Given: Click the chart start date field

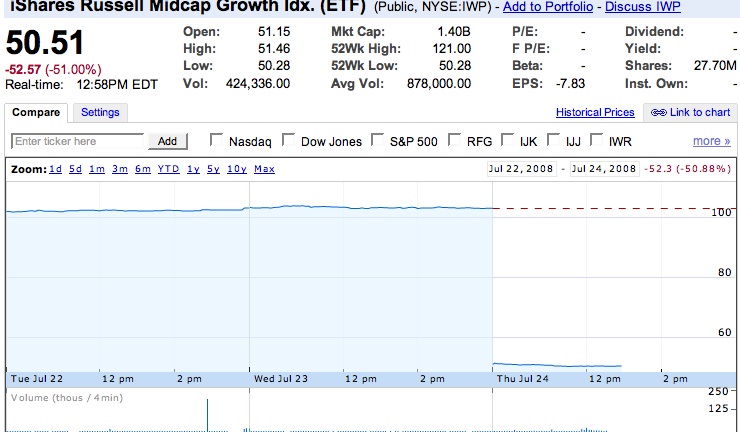Looking at the screenshot, I should pos(520,169).
